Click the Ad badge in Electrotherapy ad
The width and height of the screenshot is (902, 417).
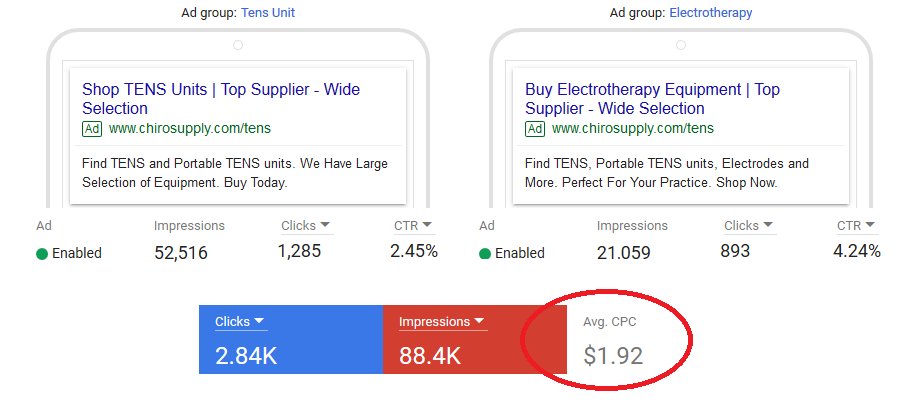(535, 129)
